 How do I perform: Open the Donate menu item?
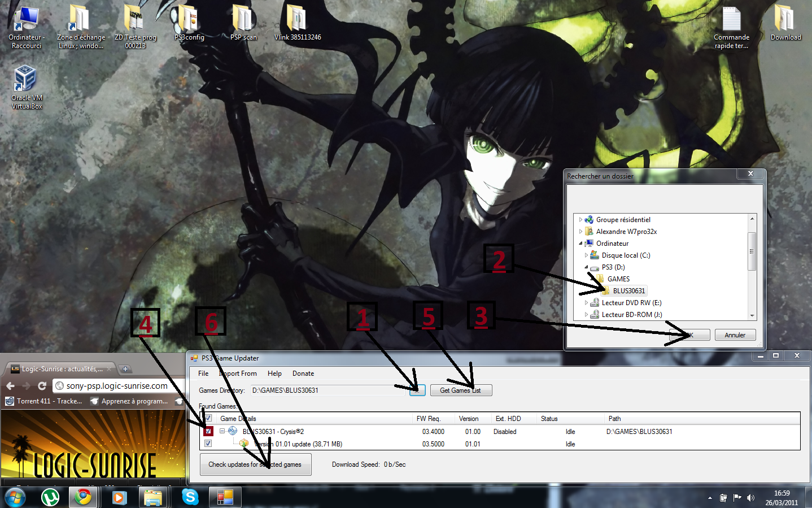[x=303, y=374]
